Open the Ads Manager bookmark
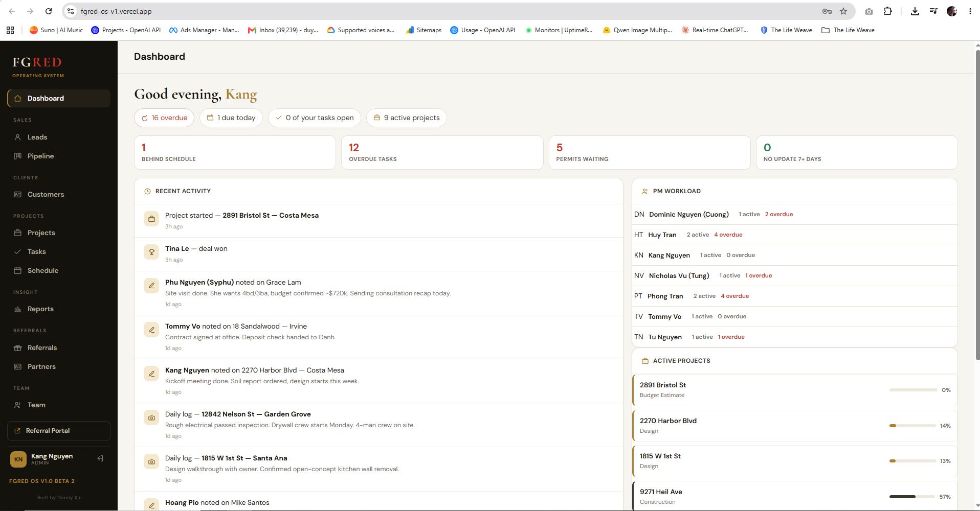 204,30
